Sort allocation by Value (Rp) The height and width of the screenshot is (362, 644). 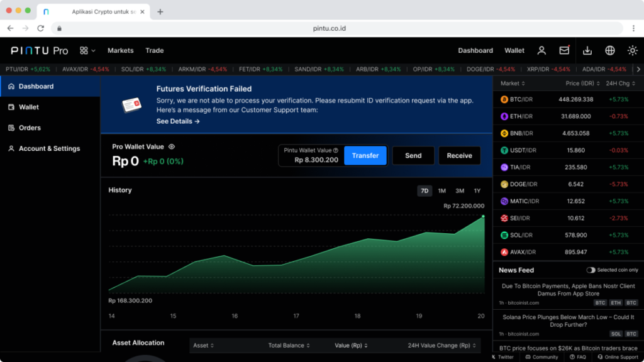click(x=351, y=346)
